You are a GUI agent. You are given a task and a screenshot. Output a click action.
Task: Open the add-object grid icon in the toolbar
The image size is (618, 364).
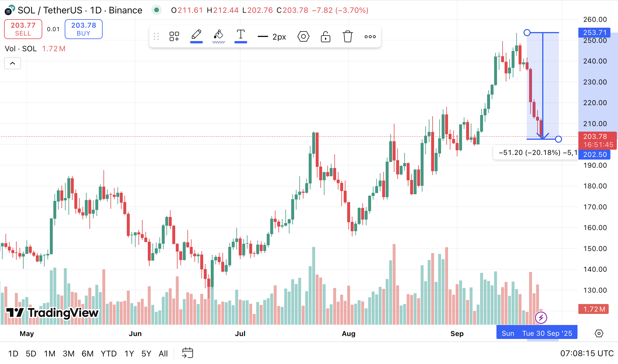pyautogui.click(x=174, y=36)
